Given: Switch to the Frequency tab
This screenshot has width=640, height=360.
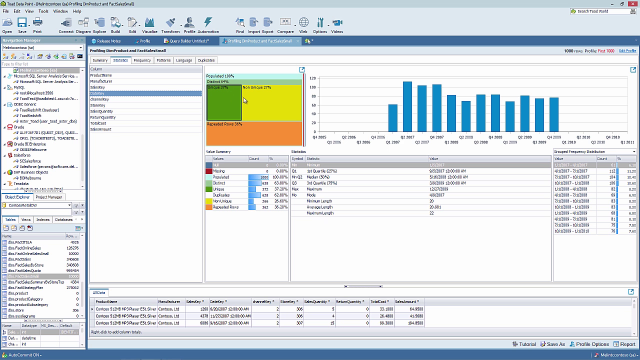Looking at the screenshot, I should (142, 60).
